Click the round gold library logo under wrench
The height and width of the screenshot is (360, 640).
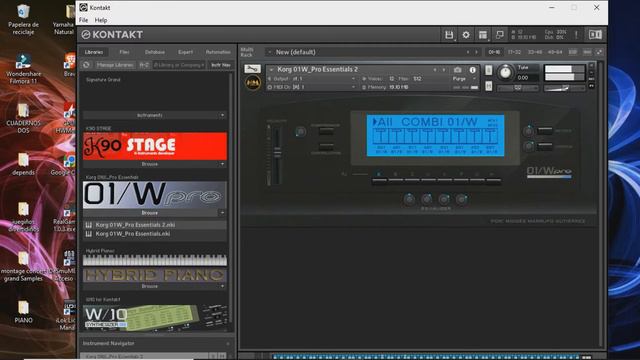click(253, 83)
